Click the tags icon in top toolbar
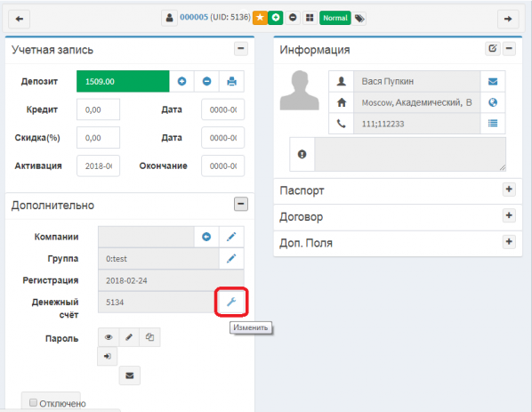 359,18
